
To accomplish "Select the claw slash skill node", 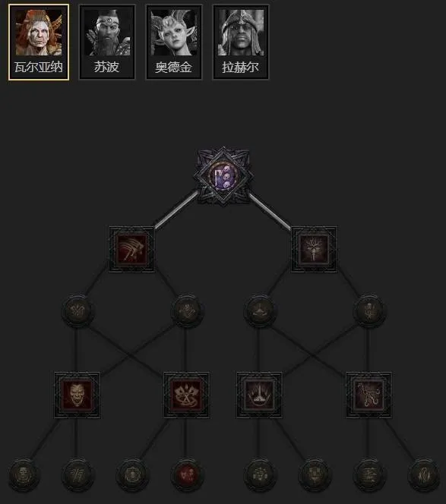I will tap(131, 250).
